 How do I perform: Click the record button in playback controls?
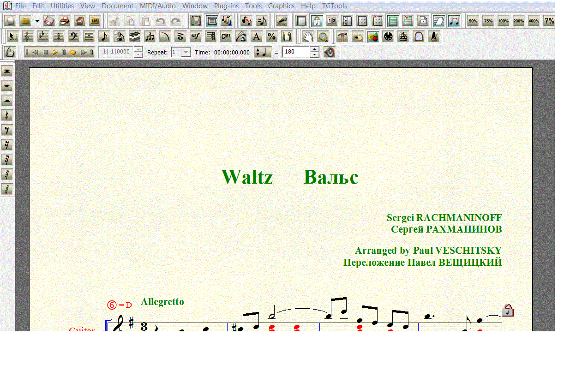point(73,52)
